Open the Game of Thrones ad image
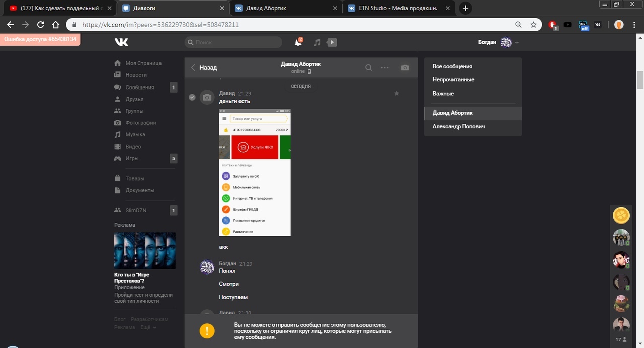644x348 pixels. pos(145,250)
